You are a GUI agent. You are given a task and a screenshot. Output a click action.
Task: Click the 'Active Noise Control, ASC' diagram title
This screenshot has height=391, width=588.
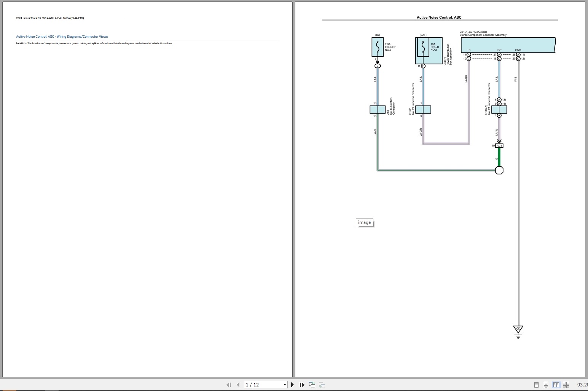[439, 18]
